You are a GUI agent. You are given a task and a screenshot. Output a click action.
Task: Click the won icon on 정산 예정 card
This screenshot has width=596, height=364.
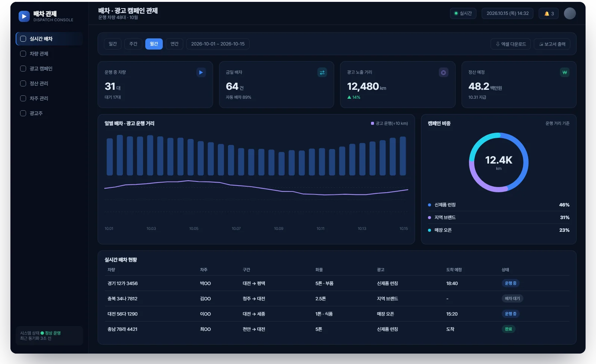(x=565, y=72)
